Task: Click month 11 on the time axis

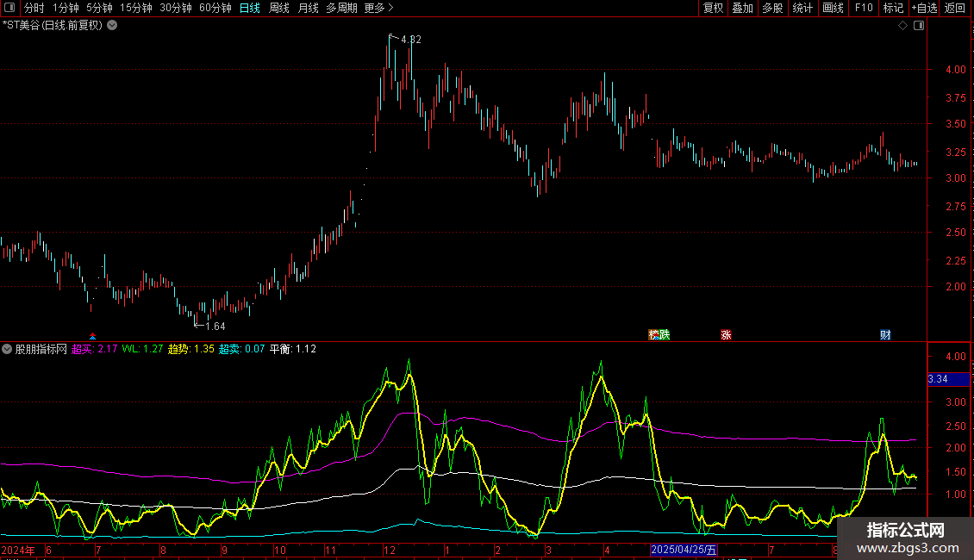Action: pyautogui.click(x=330, y=550)
